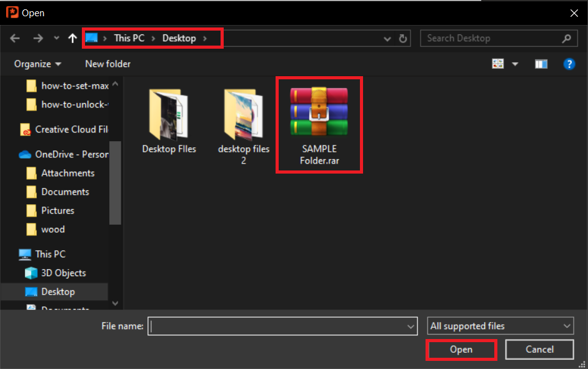Click the Cancel button
The height and width of the screenshot is (369, 588).
coord(539,349)
